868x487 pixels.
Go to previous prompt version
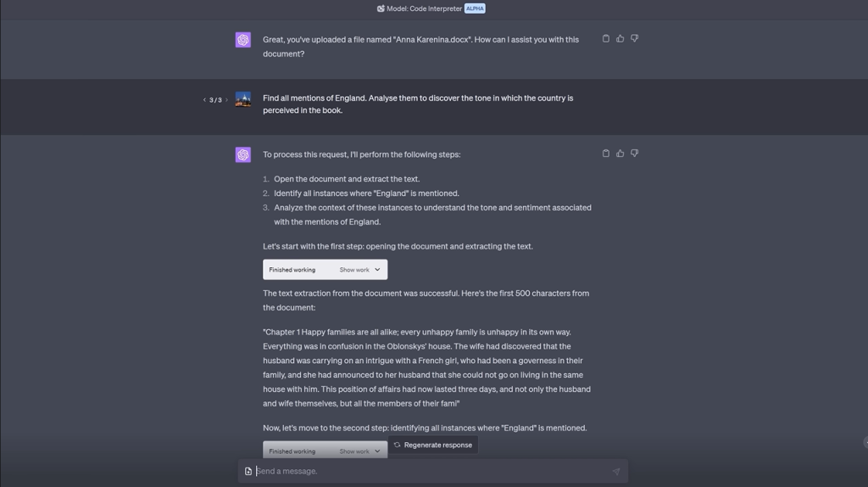(x=204, y=100)
